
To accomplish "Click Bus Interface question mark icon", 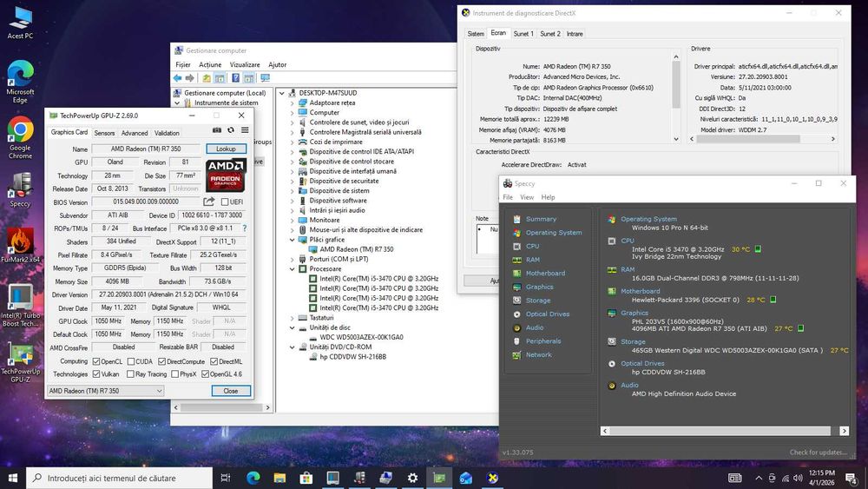I will (x=244, y=228).
